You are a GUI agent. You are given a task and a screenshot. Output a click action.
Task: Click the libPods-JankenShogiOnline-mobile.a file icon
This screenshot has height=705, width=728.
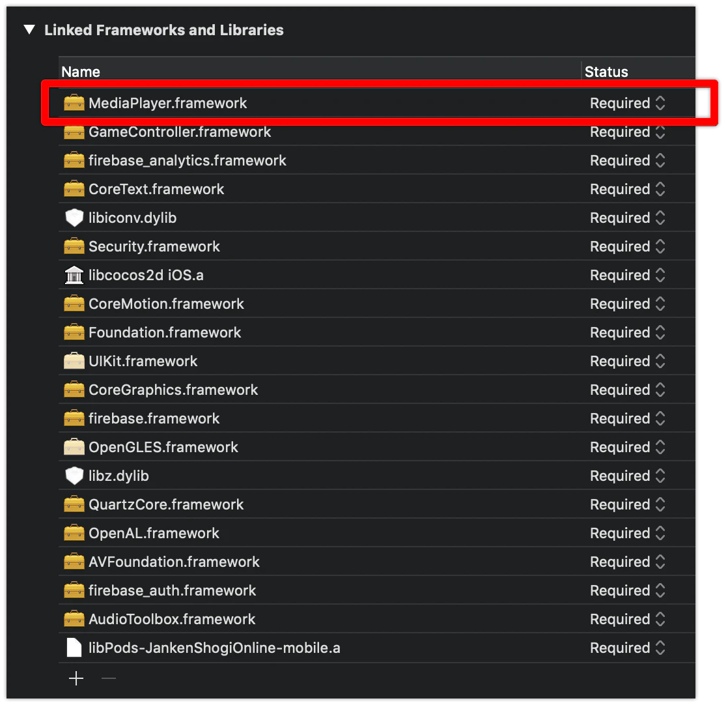74,648
